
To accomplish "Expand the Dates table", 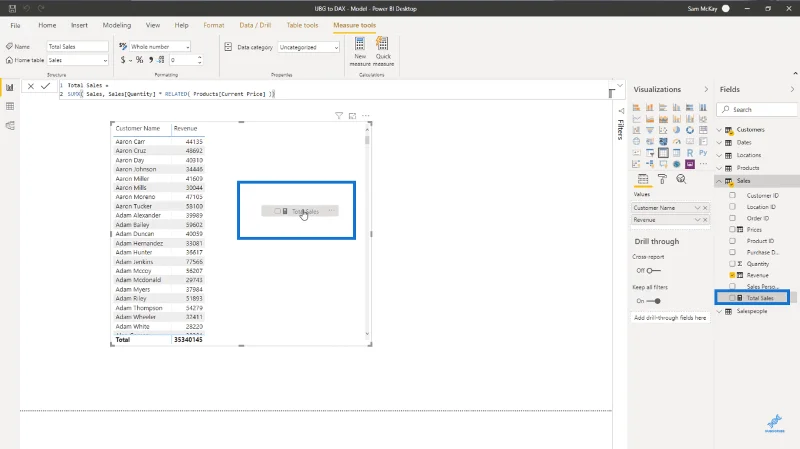I will [719, 142].
